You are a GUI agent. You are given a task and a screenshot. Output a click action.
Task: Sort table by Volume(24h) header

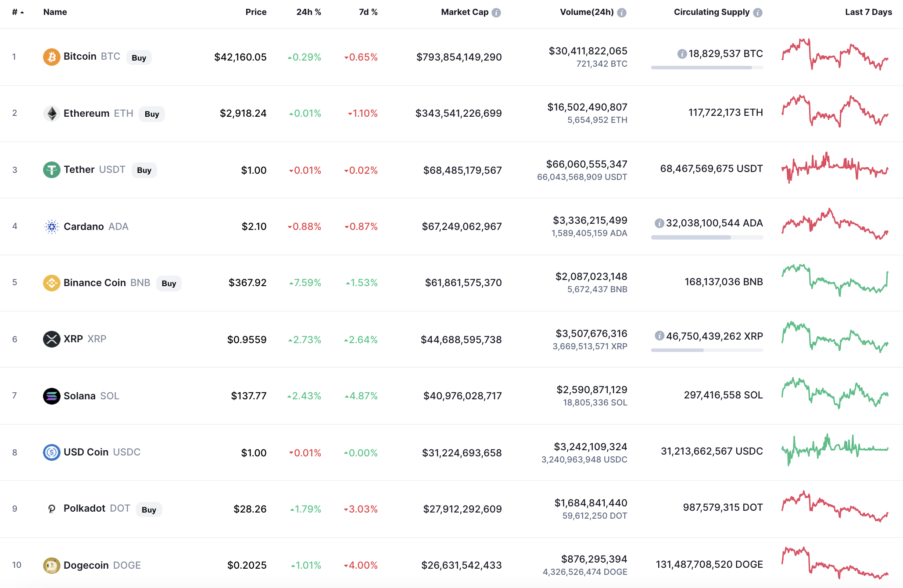click(587, 12)
